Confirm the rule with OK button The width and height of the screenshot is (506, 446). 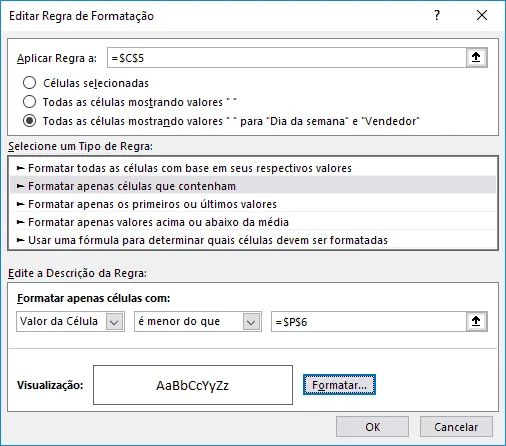pyautogui.click(x=372, y=427)
